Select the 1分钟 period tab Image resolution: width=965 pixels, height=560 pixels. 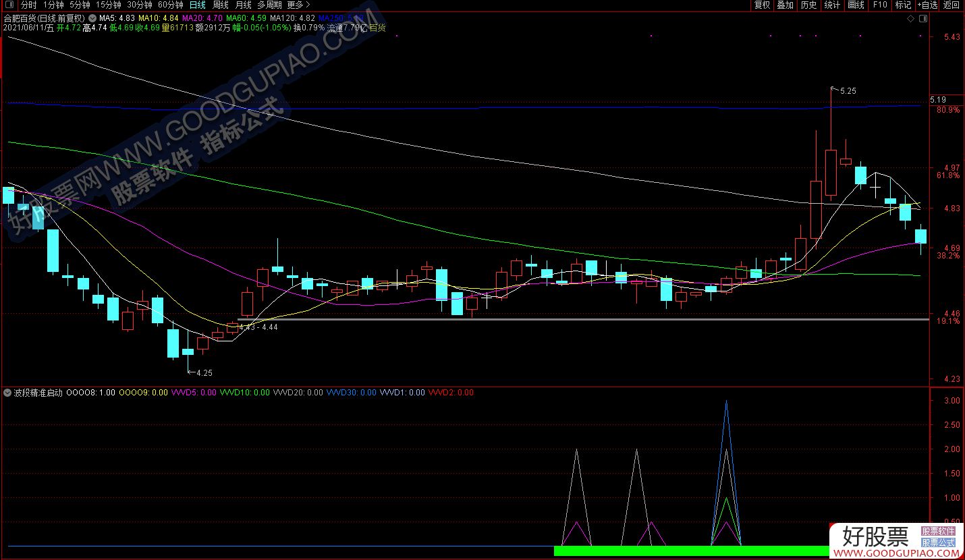click(53, 5)
